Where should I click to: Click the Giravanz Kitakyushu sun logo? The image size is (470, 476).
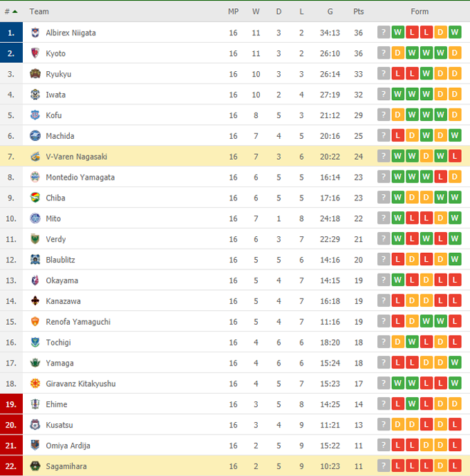pos(35,384)
